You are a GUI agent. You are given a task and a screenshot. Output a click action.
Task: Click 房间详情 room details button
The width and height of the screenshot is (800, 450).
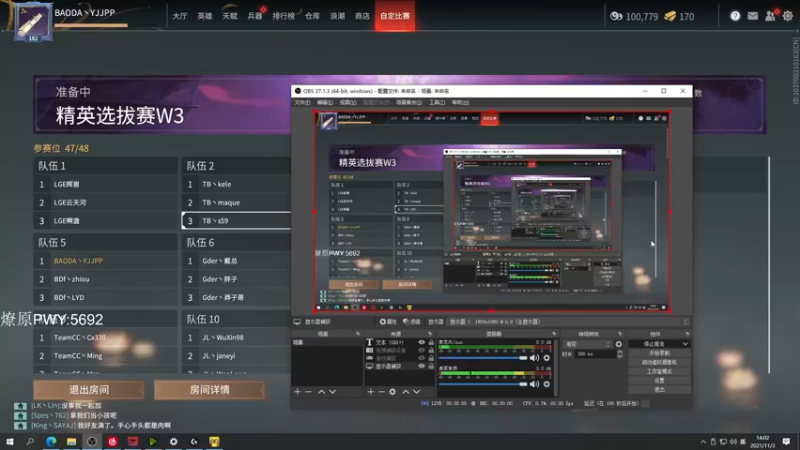209,390
